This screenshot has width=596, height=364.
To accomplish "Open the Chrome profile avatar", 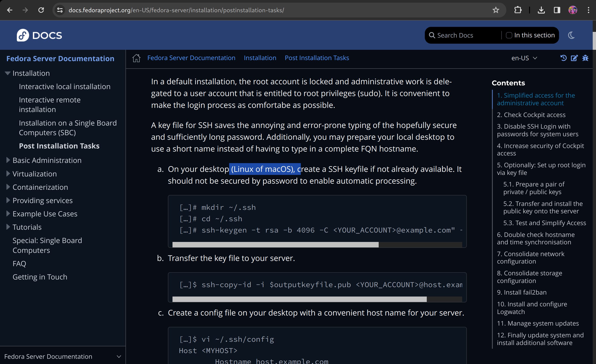I will click(573, 10).
